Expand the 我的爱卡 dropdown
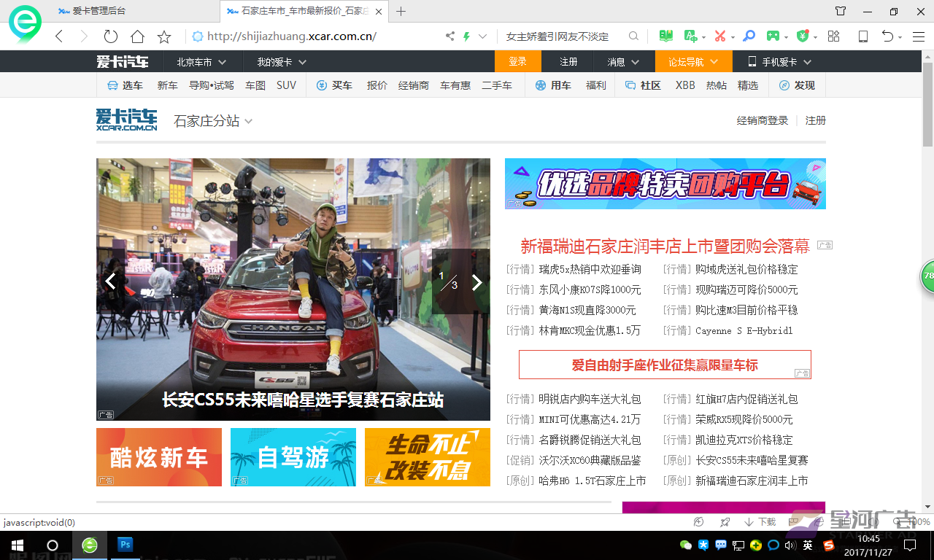Image resolution: width=934 pixels, height=560 pixels. (x=282, y=62)
